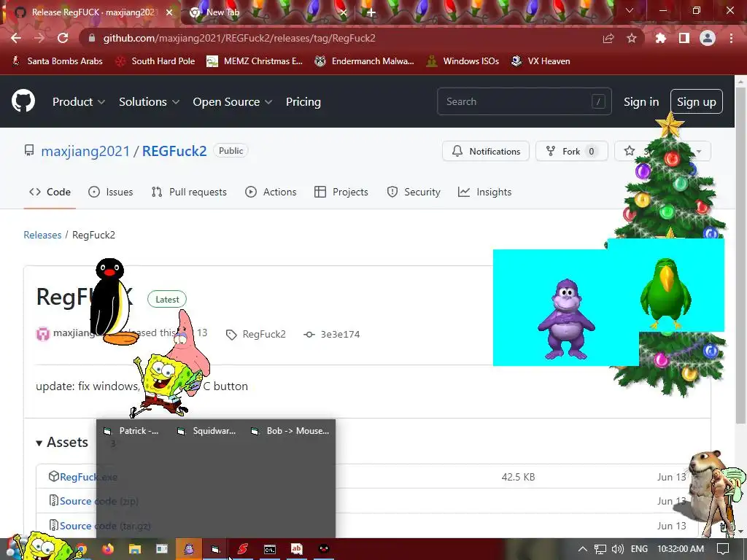Click the Notifications button
747x560 pixels.
(x=485, y=151)
